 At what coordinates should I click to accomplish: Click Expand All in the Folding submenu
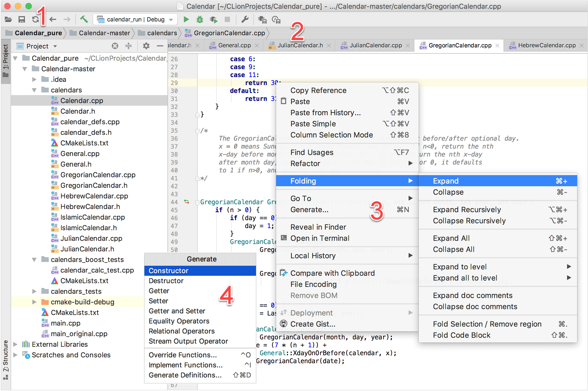451,238
